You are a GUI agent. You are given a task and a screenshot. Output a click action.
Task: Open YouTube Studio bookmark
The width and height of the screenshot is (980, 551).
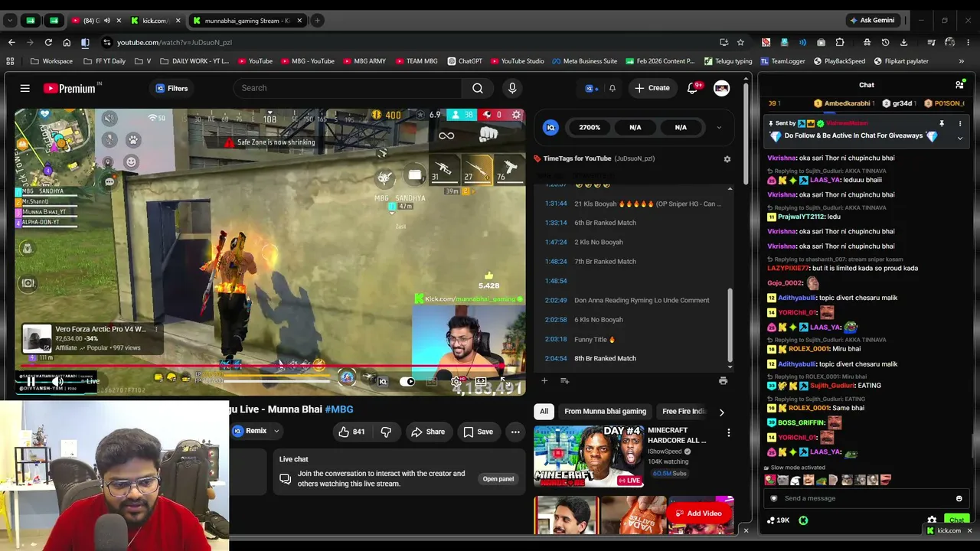click(x=517, y=61)
